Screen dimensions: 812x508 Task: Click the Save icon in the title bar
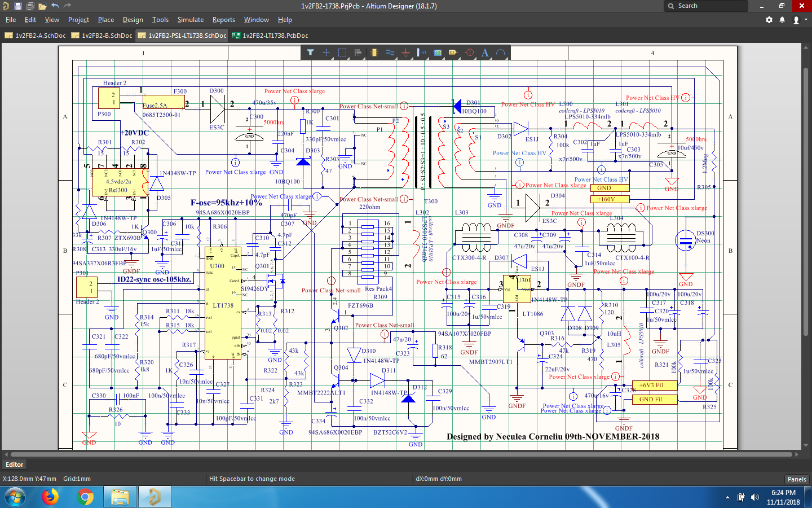pos(18,6)
